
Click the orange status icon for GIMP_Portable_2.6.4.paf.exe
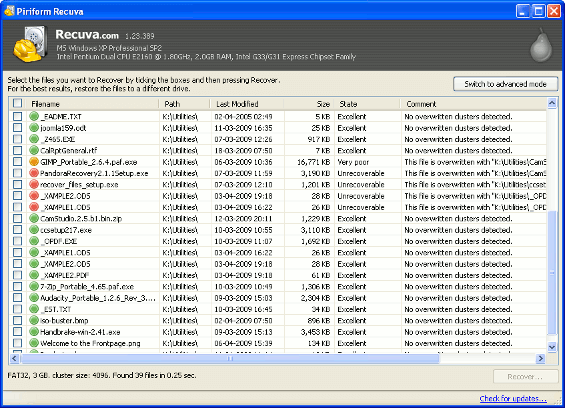34,162
